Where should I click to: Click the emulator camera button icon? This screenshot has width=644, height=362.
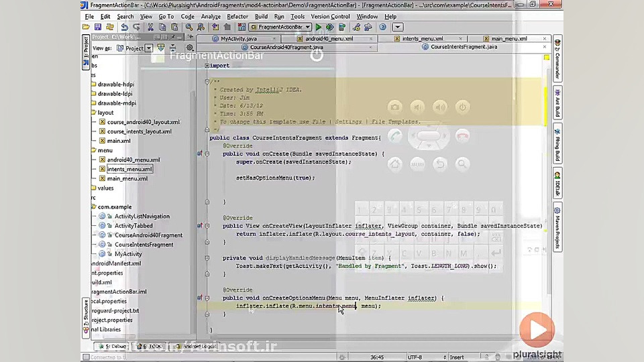coord(395,107)
